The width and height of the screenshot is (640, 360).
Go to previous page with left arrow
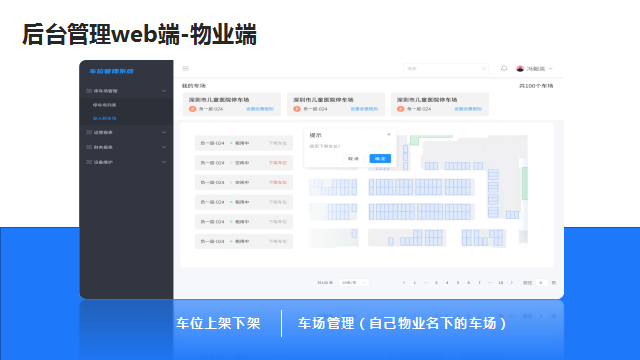(x=404, y=282)
